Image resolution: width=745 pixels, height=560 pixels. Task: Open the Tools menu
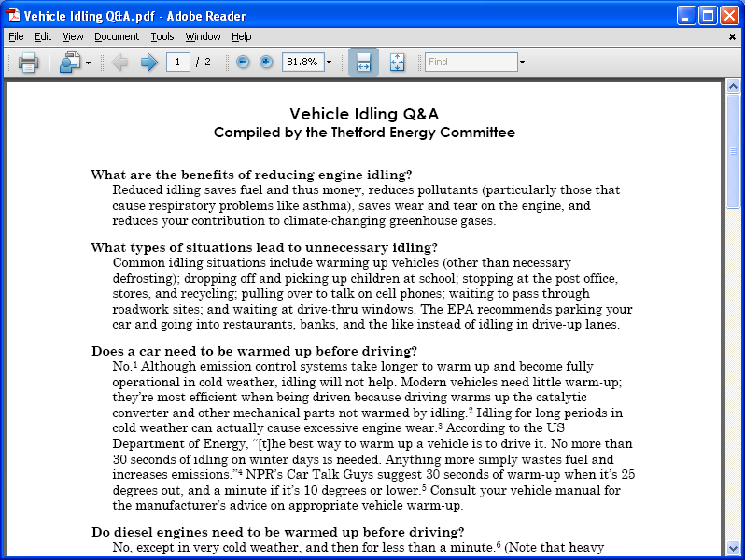tap(162, 36)
